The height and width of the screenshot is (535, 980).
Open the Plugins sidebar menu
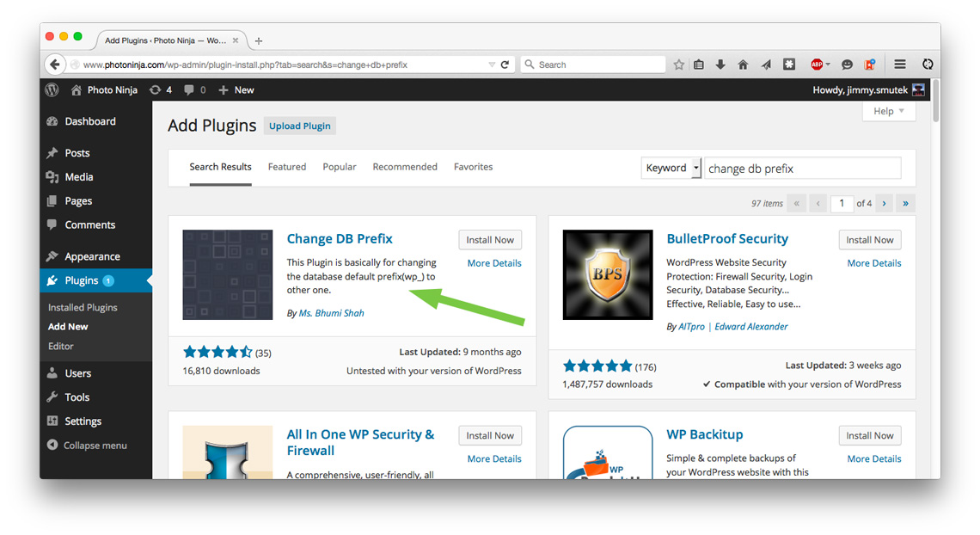95,280
